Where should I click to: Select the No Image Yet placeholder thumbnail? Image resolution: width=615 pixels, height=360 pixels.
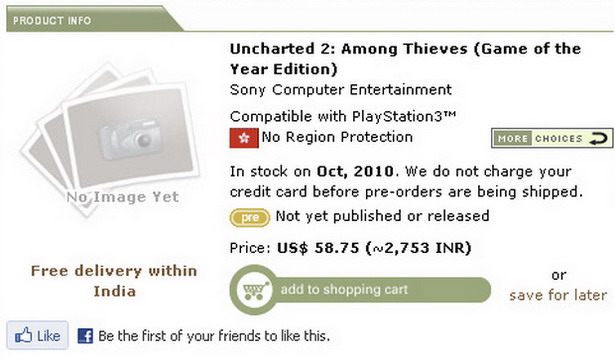click(x=111, y=139)
